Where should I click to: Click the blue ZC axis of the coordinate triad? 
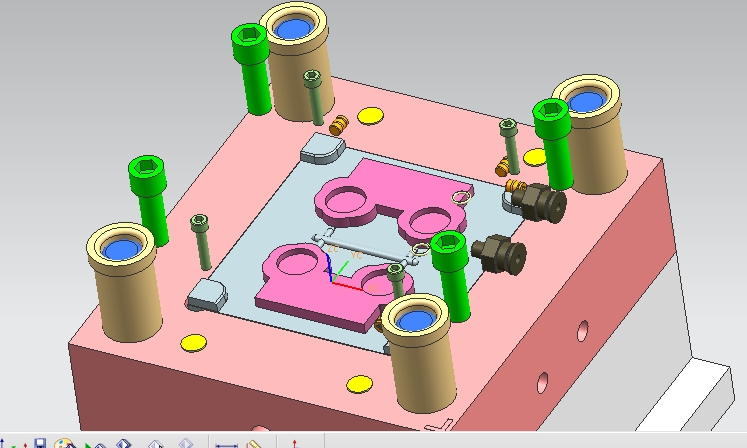pyautogui.click(x=329, y=267)
